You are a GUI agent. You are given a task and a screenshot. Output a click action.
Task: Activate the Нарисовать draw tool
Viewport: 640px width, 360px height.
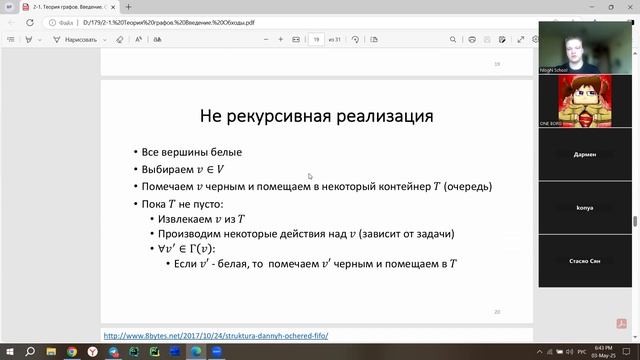tap(75, 40)
